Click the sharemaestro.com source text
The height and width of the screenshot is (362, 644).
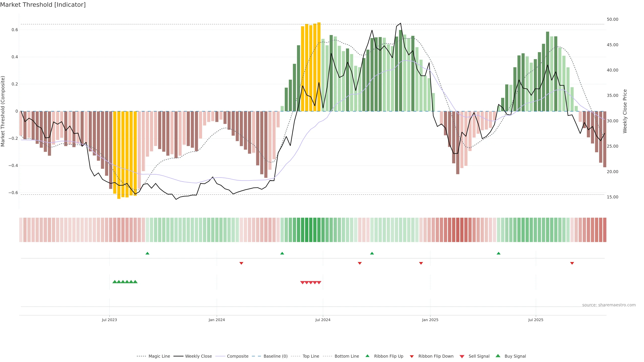pyautogui.click(x=609, y=305)
